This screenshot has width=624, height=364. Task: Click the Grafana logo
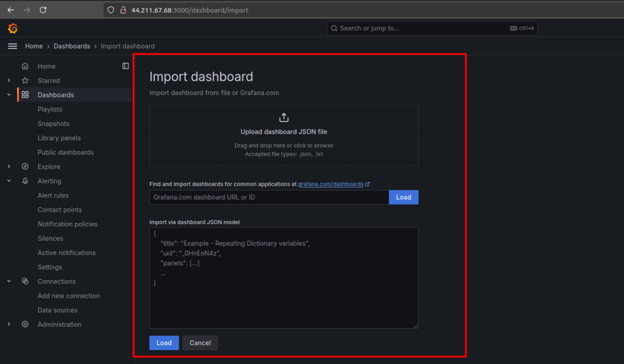12,28
